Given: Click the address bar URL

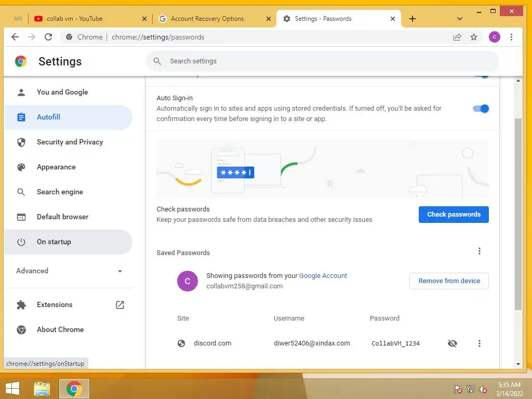Looking at the screenshot, I should (x=158, y=37).
